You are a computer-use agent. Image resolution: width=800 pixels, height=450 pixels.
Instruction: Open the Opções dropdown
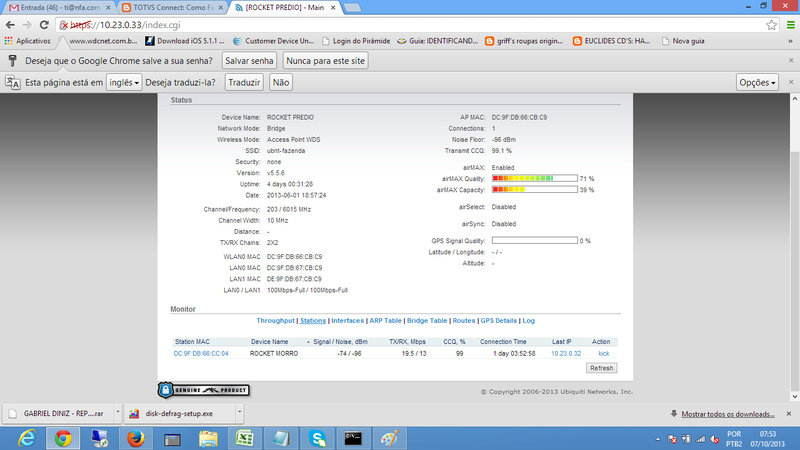click(757, 82)
